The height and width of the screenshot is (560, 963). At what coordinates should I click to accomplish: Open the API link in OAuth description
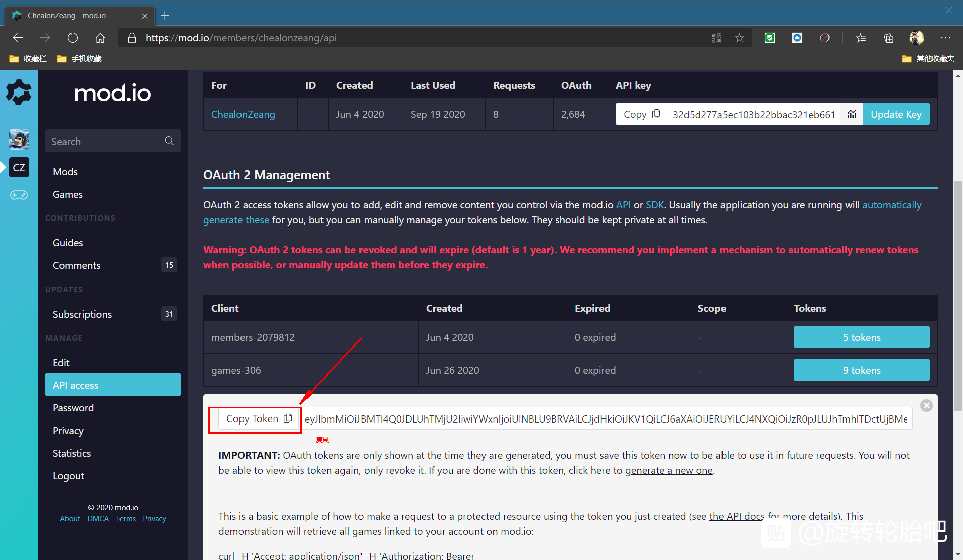point(623,205)
